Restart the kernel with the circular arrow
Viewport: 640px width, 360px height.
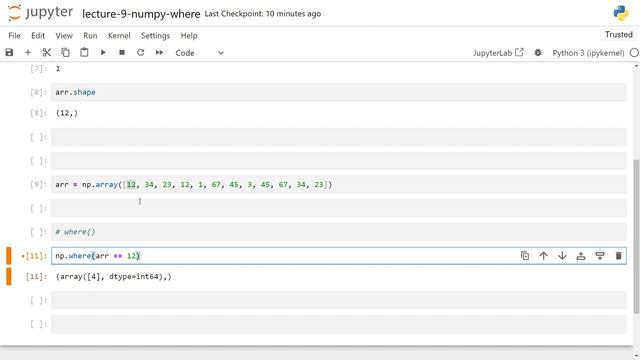pos(140,53)
